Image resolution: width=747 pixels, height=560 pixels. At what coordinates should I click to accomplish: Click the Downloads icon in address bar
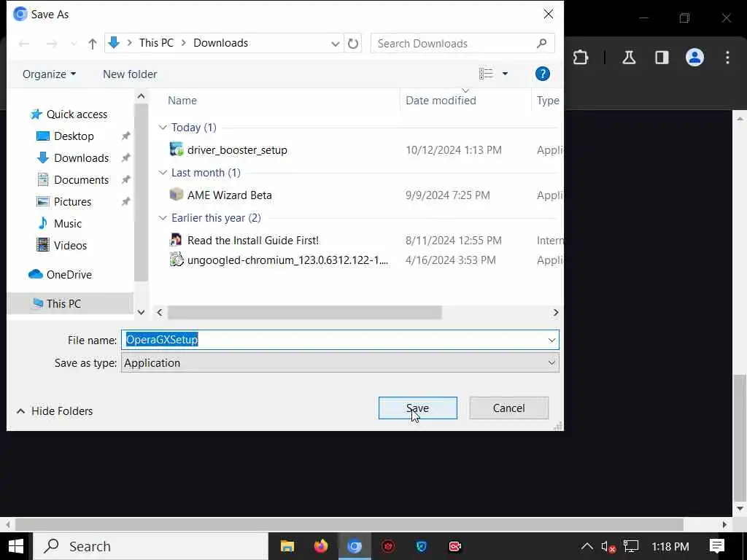pos(114,43)
